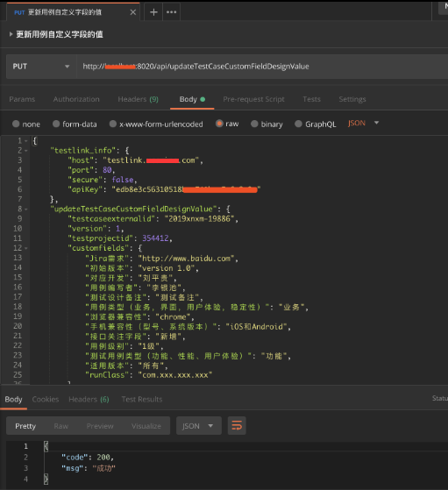The image size is (448, 490).
Task: Collapse customfields fold arrow on line 12
Action: [x=26, y=248]
